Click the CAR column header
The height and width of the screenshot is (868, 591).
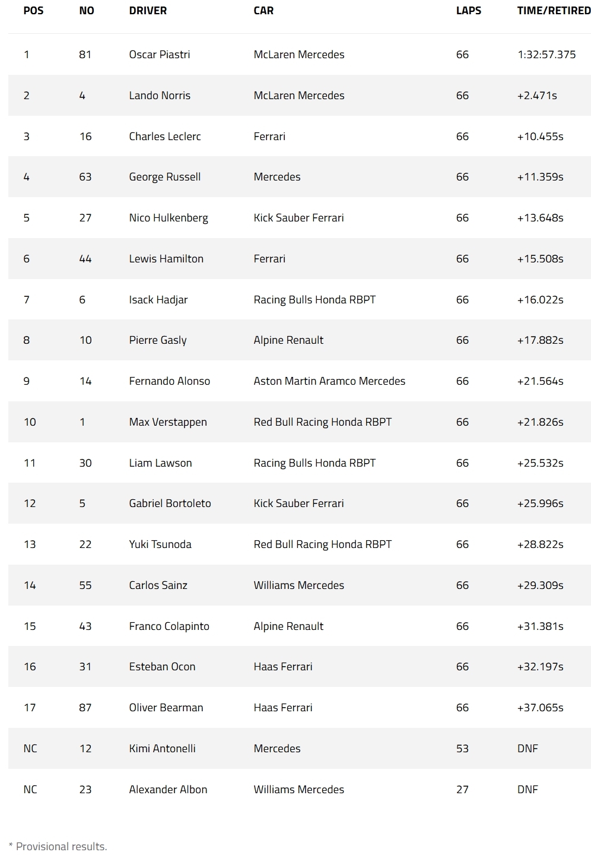click(263, 11)
